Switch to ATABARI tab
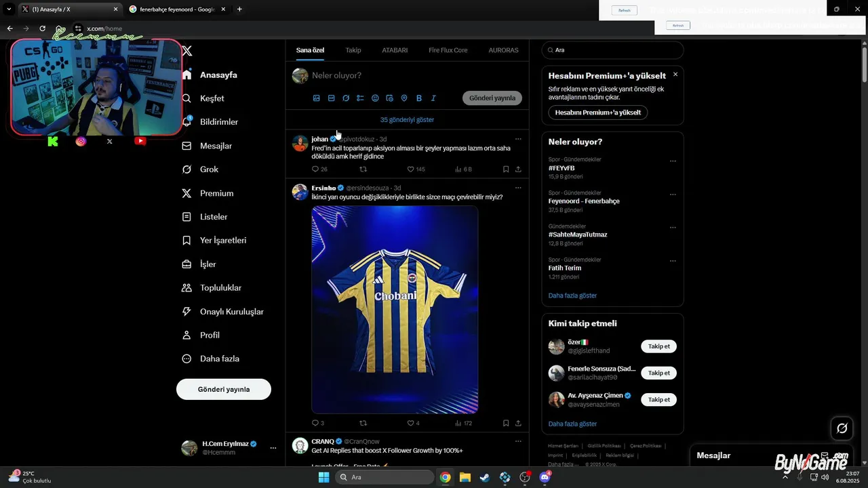868x488 pixels. click(x=395, y=50)
